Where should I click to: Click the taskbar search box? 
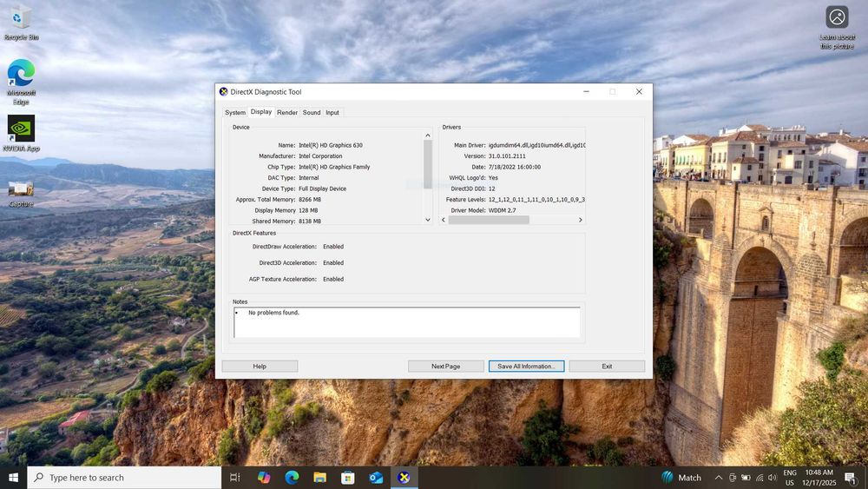tap(124, 478)
